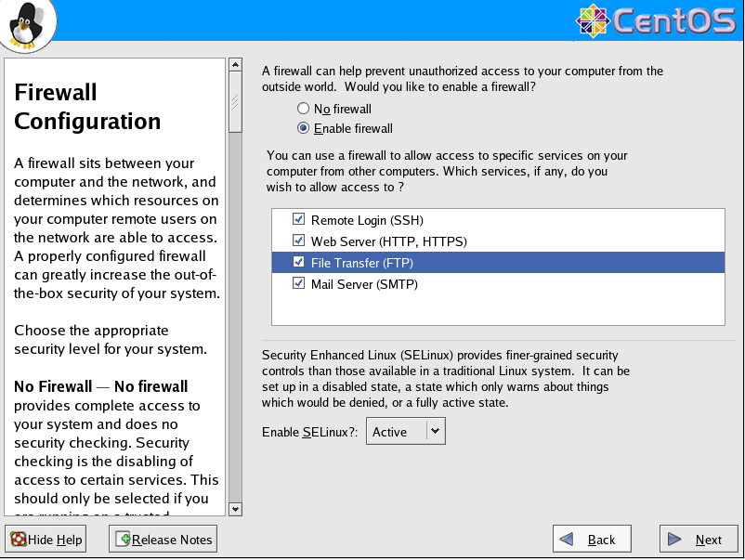Open the Release Notes
The height and width of the screenshot is (560, 745).
pyautogui.click(x=163, y=540)
